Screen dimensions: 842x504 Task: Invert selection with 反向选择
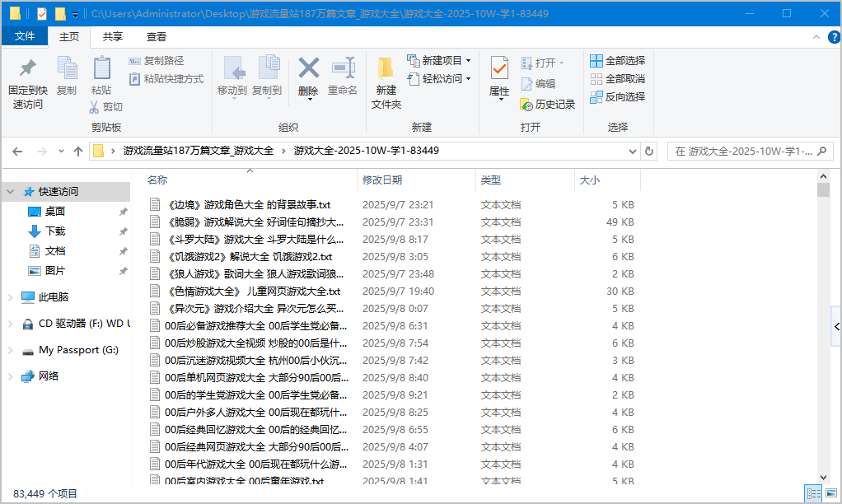(617, 96)
